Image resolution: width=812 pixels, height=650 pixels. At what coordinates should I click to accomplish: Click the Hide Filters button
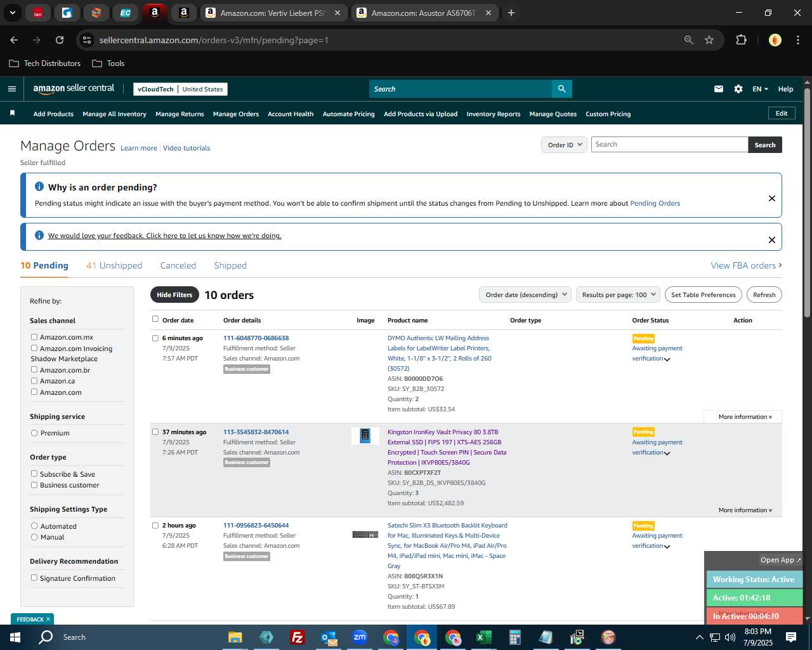click(x=174, y=295)
